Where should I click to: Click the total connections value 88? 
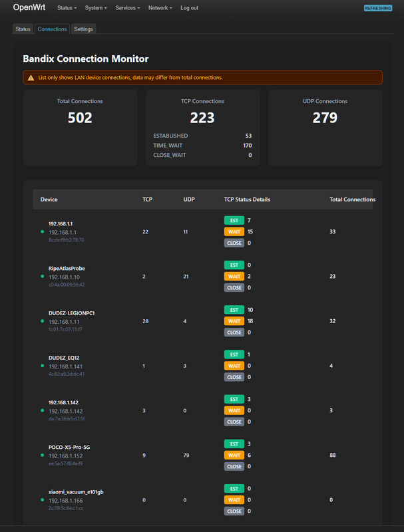click(x=333, y=456)
